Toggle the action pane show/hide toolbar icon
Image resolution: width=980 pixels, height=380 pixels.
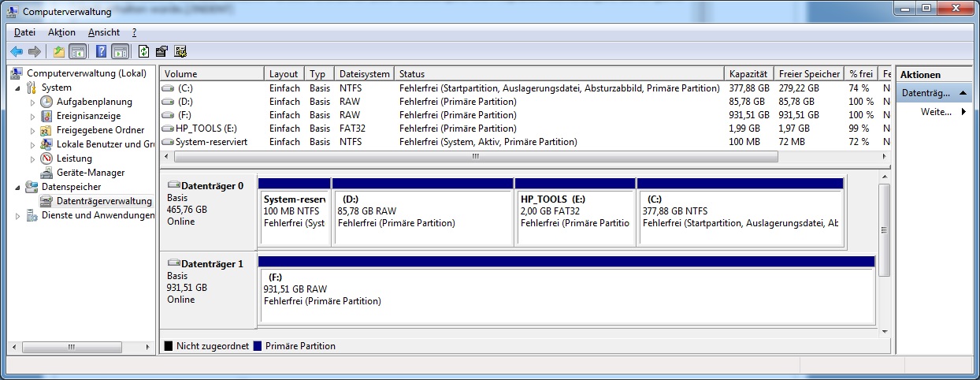click(x=120, y=52)
